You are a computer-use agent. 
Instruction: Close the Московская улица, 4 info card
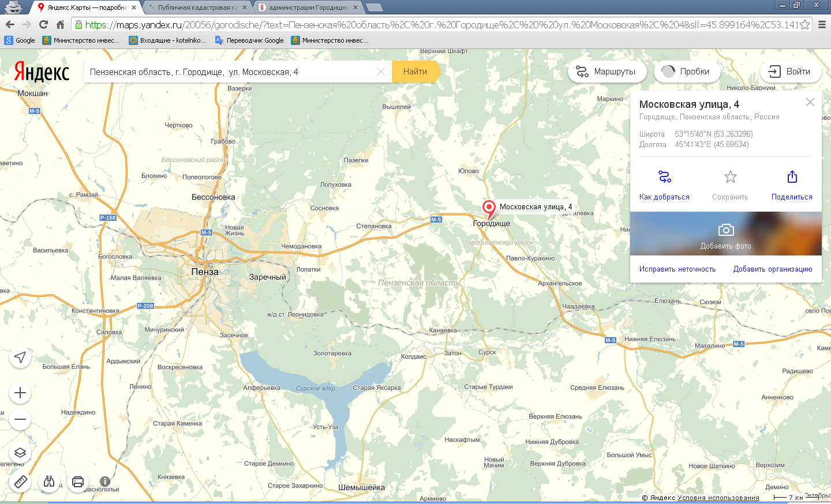pos(810,102)
